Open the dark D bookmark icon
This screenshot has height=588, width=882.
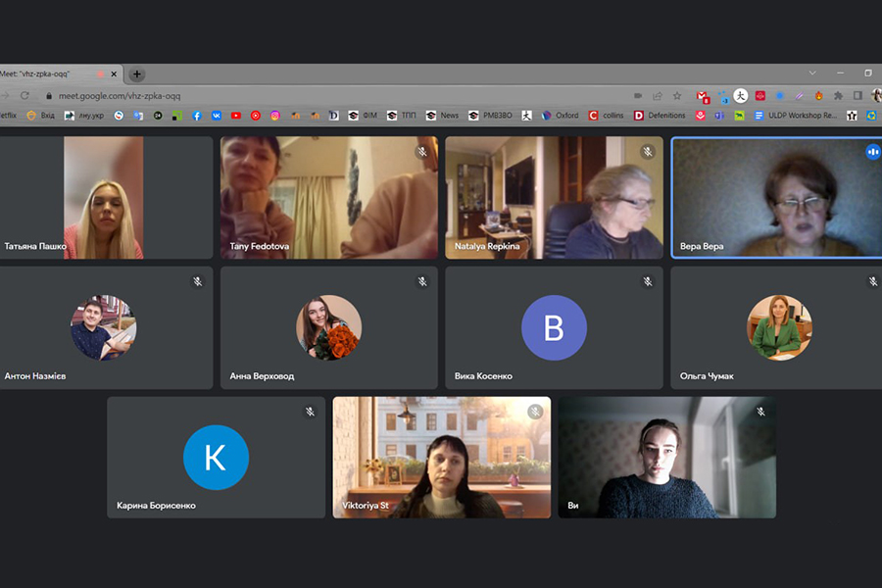pos(333,116)
